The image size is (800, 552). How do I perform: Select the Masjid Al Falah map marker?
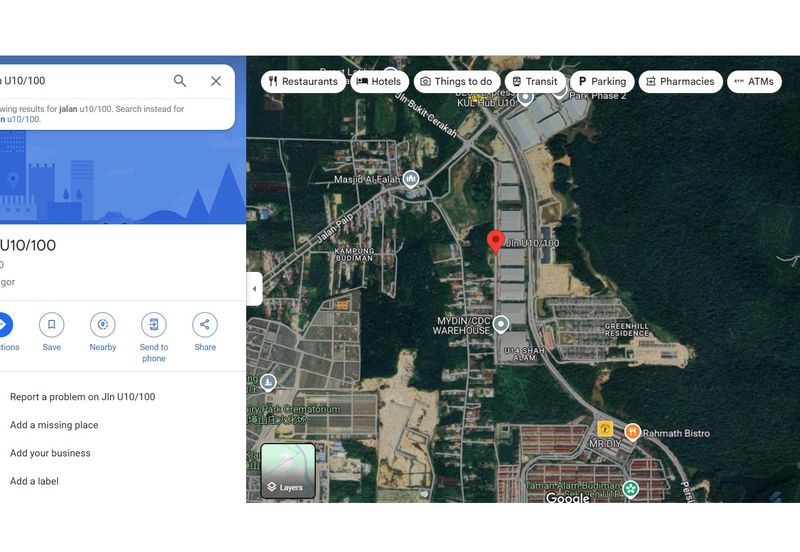coord(411,179)
